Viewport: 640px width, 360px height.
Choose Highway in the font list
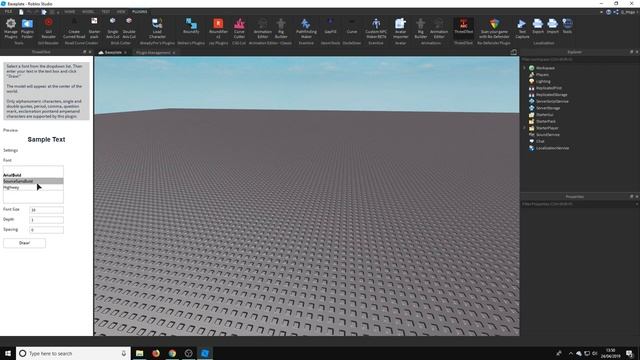[x=33, y=188]
